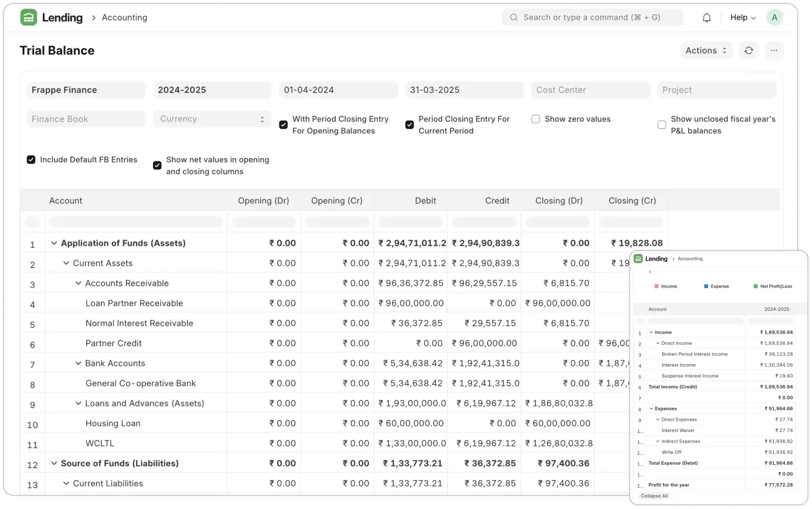Click the refresh report icon

coord(748,50)
